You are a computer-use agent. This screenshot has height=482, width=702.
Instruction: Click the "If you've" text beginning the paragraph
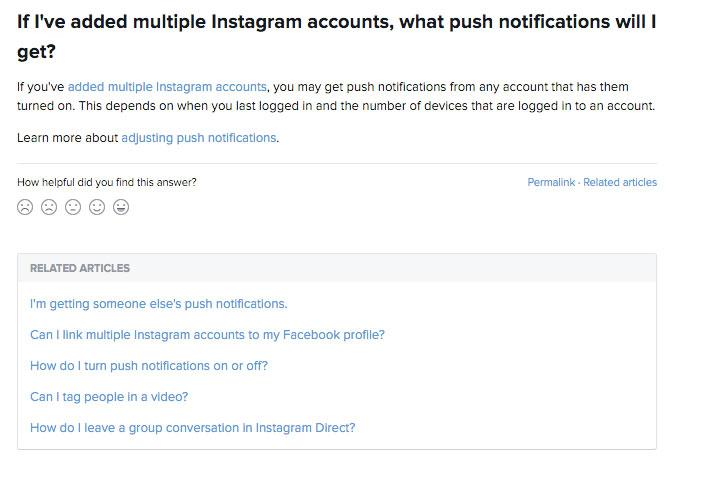pos(41,87)
